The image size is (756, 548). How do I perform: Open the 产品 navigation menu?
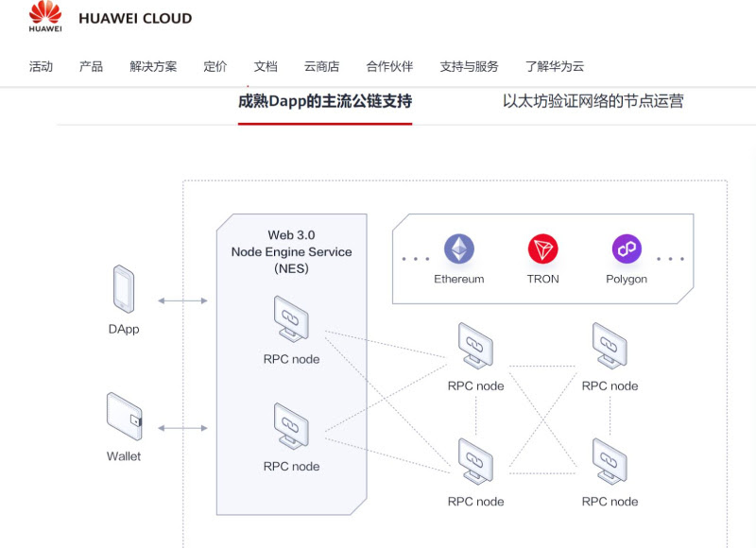click(x=91, y=66)
